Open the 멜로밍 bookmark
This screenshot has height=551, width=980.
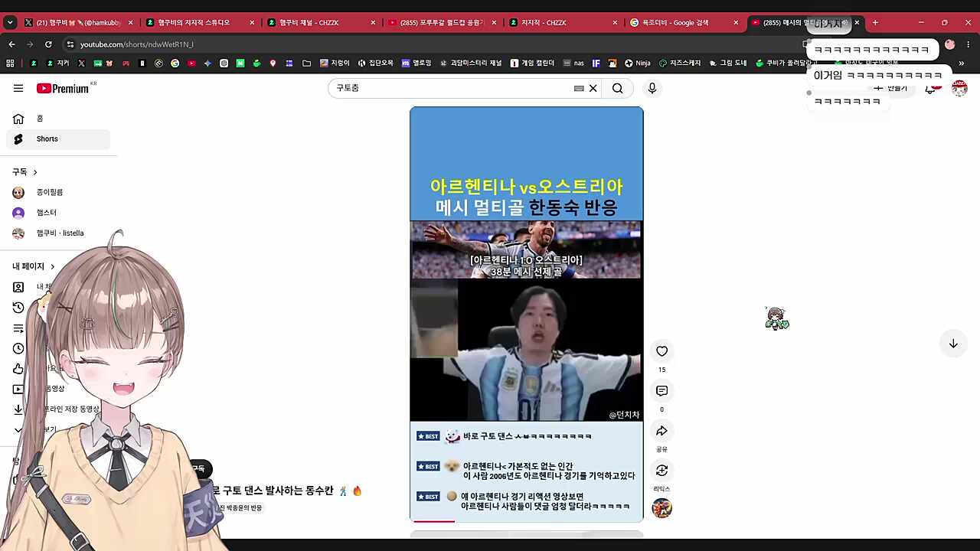[x=416, y=64]
